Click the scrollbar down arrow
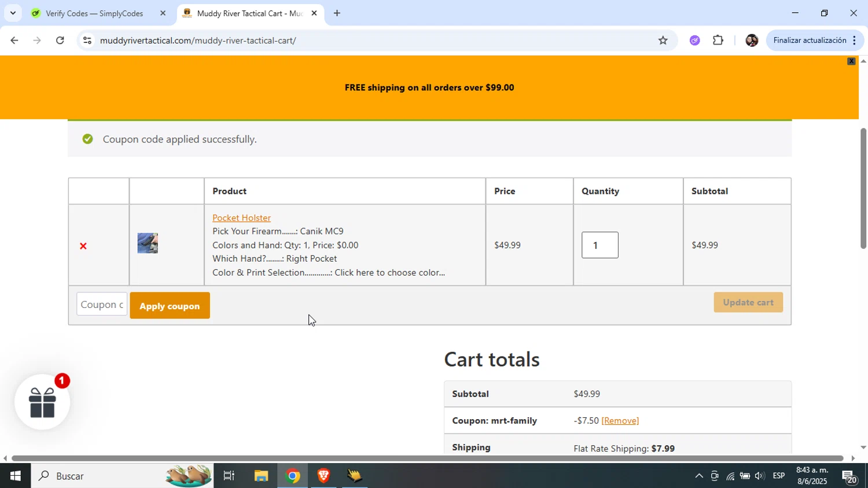This screenshot has height=488, width=868. pos(863,447)
